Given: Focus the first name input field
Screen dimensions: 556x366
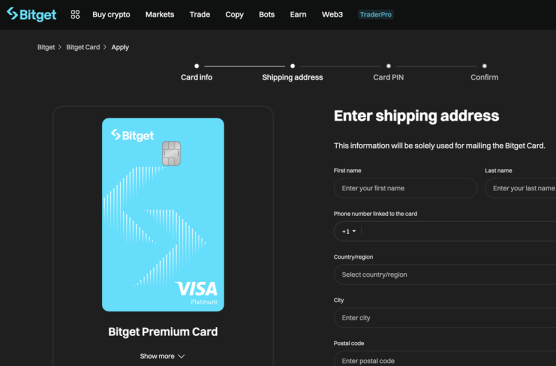Looking at the screenshot, I should click(405, 188).
